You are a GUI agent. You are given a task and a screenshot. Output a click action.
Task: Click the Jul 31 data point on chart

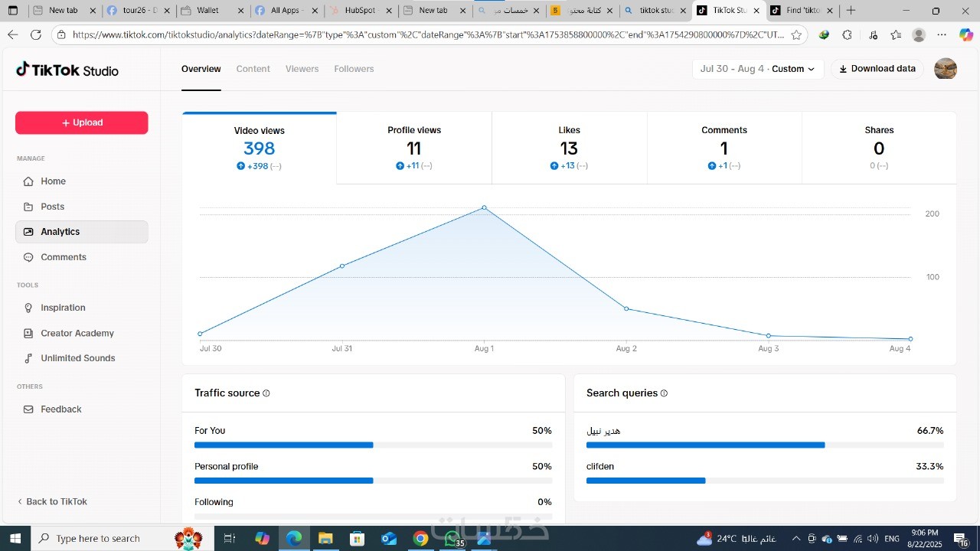pos(342,266)
